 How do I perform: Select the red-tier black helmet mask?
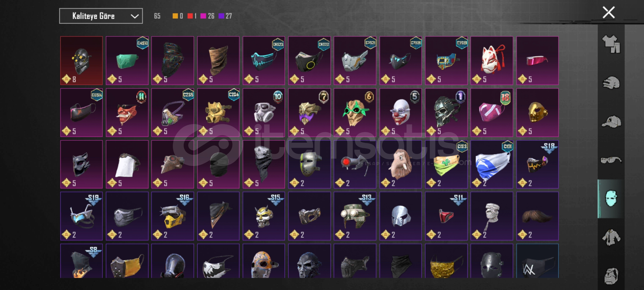[x=81, y=61]
